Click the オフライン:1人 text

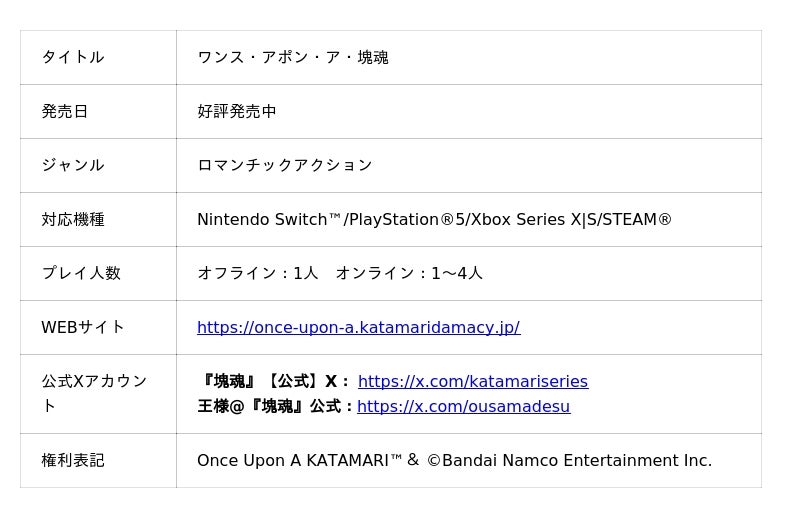click(258, 274)
